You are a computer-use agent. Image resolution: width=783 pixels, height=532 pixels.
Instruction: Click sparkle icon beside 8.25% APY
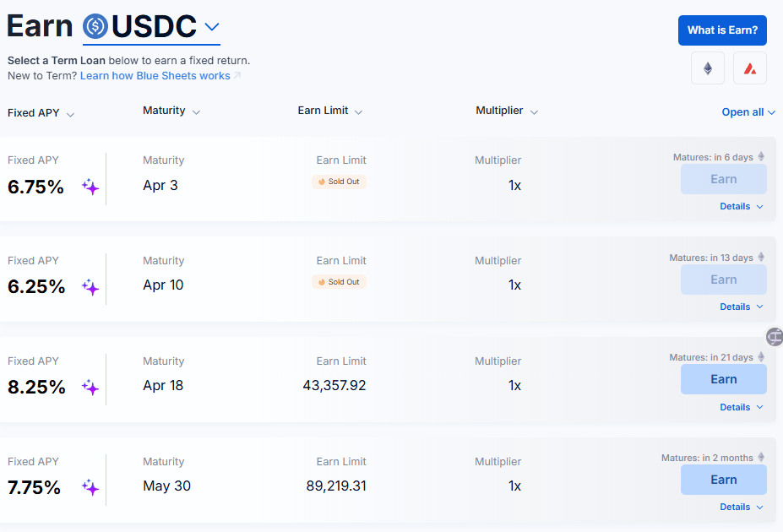click(x=90, y=388)
